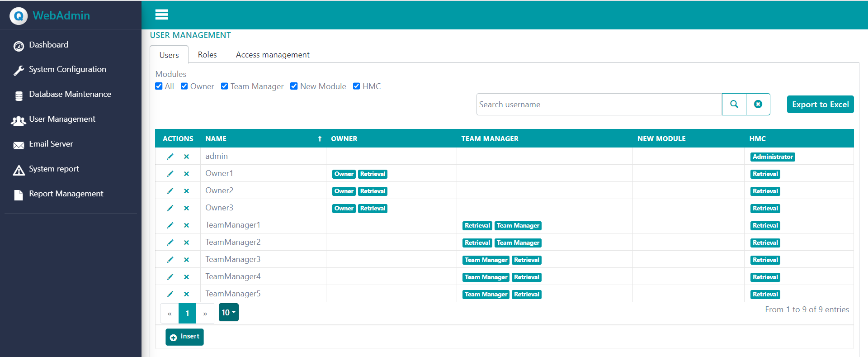This screenshot has height=357, width=868.
Task: Click the System report warning icon
Action: pos(19,170)
